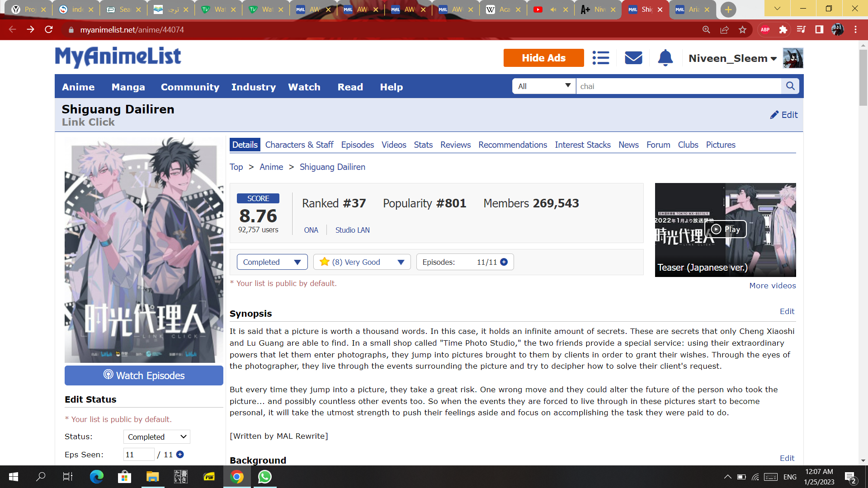868x488 pixels.
Task: Increment episodes with plus icon near 11/11
Action: coord(504,262)
